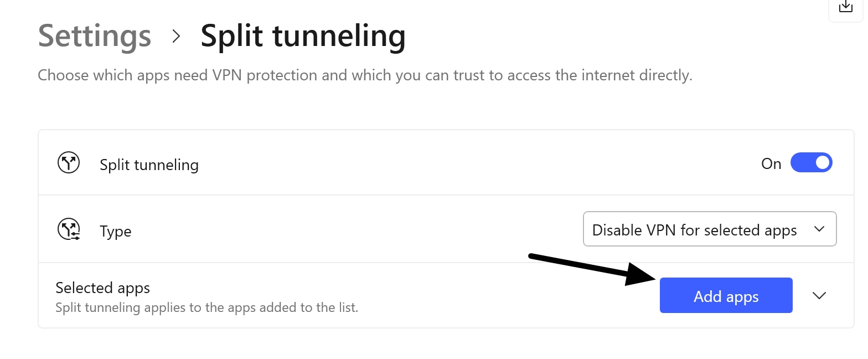Screen dimensions: 868x359
Task: Select the circular icon beside Split tunneling label
Action: pos(69,162)
